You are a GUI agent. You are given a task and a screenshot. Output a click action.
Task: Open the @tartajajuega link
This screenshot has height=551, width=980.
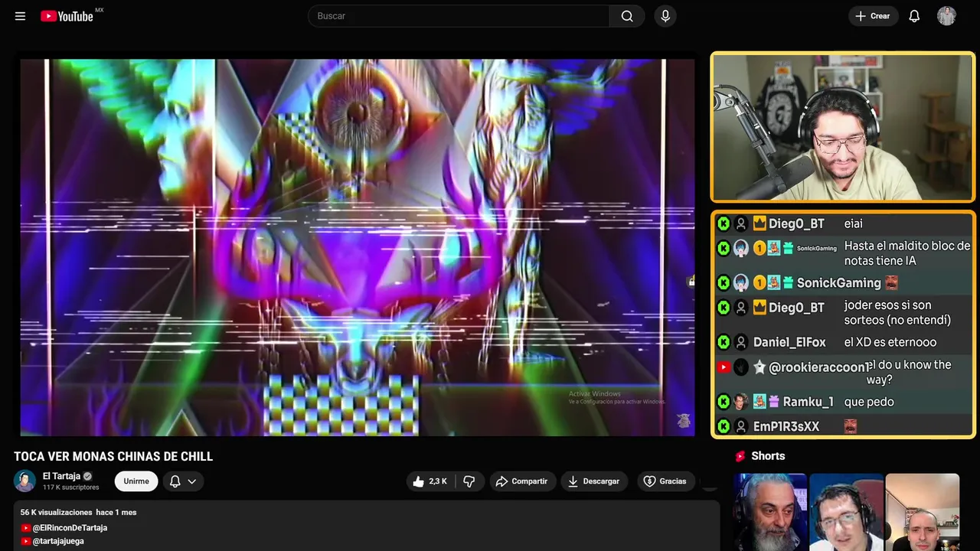click(x=58, y=541)
